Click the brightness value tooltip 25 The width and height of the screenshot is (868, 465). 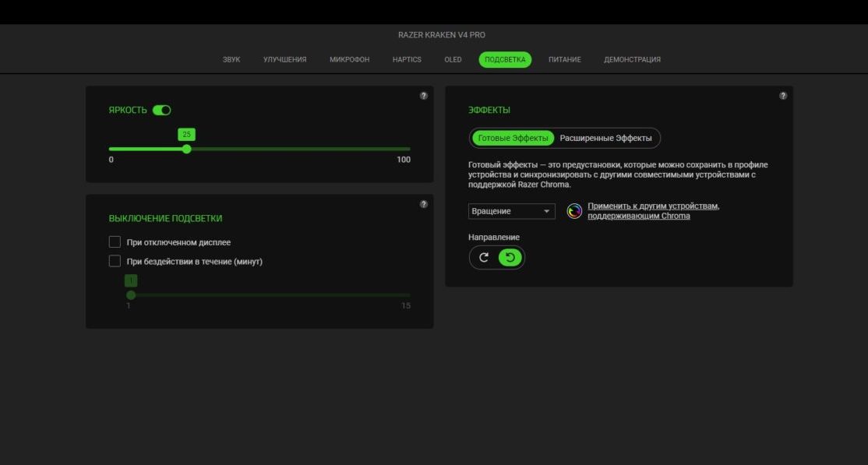point(186,135)
